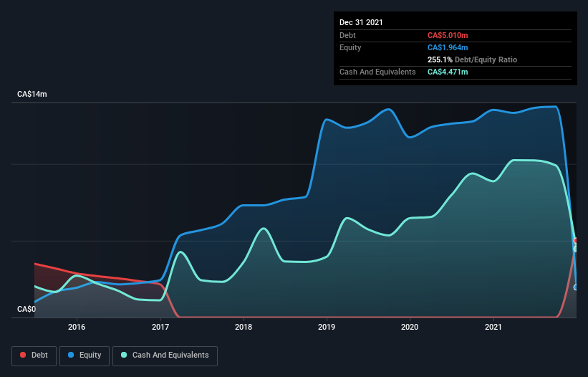Click the CA$1.964m equity value
The height and width of the screenshot is (377, 588).
click(448, 47)
